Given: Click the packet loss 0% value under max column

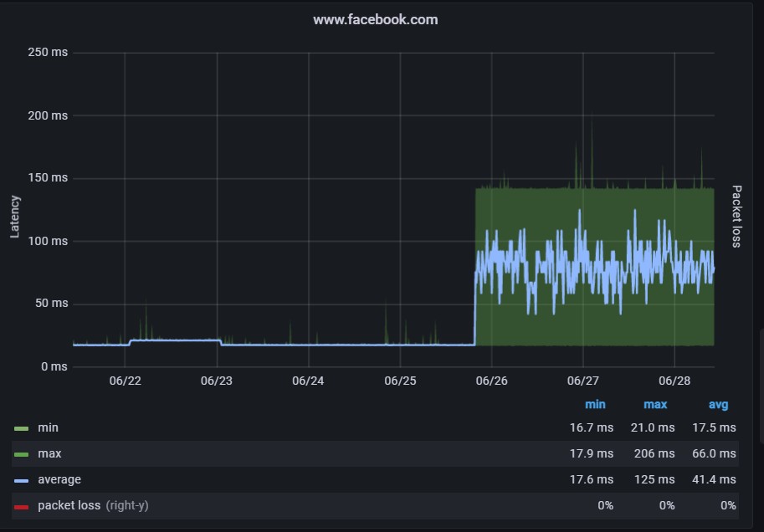Looking at the screenshot, I should tap(667, 506).
